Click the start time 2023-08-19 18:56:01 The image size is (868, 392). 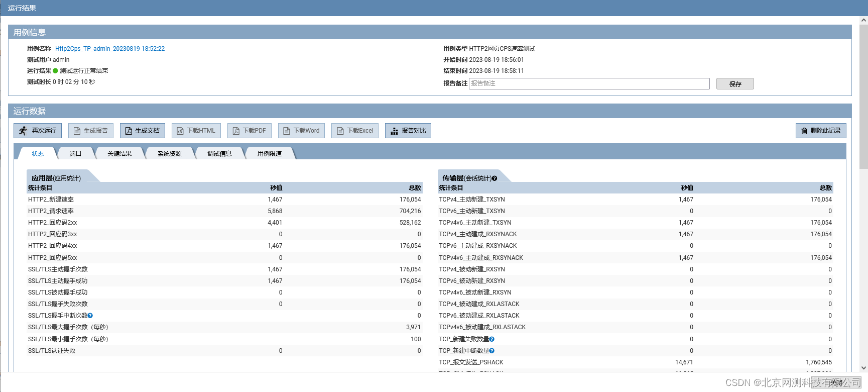point(497,60)
